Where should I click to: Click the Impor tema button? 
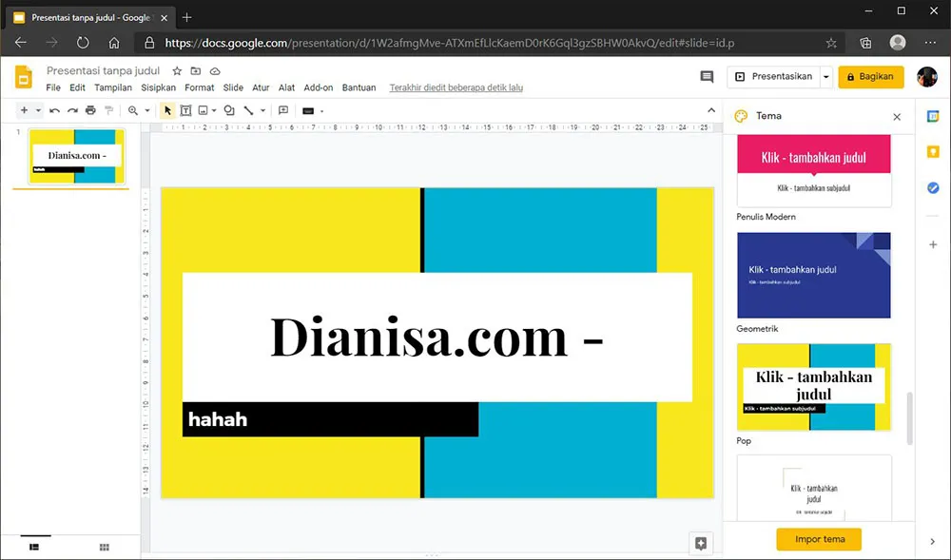point(819,539)
